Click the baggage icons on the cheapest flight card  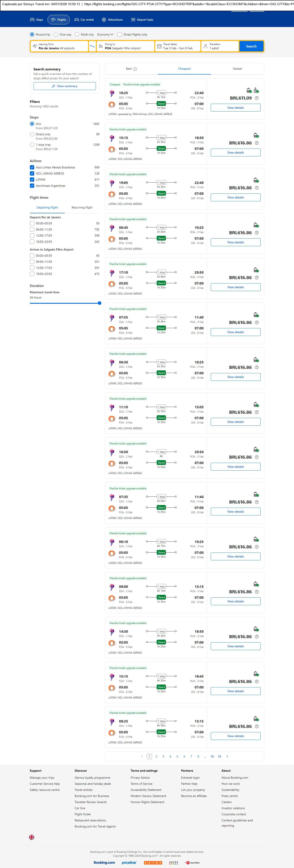pyautogui.click(x=253, y=90)
